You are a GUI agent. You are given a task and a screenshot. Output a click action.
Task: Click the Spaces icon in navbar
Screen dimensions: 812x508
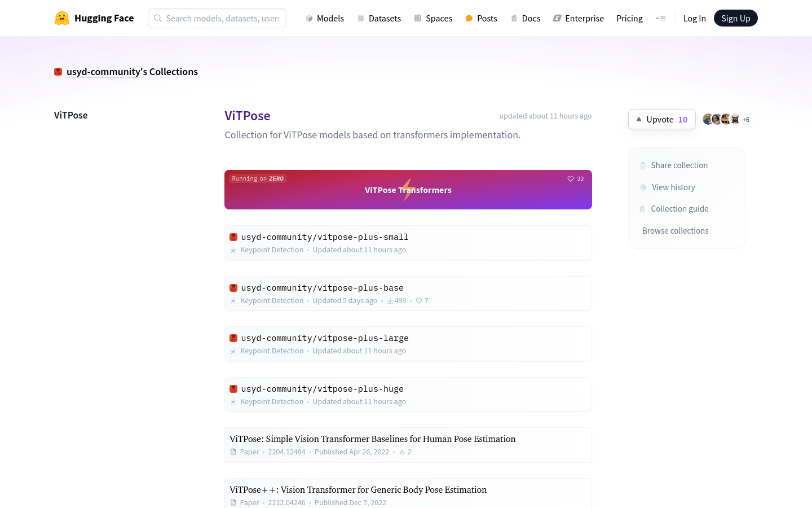[418, 18]
